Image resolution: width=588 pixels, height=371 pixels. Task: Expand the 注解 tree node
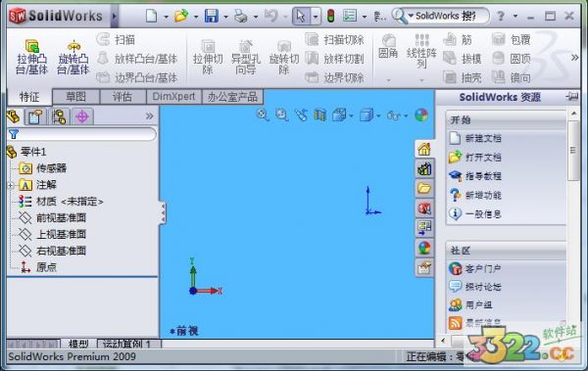(x=11, y=185)
